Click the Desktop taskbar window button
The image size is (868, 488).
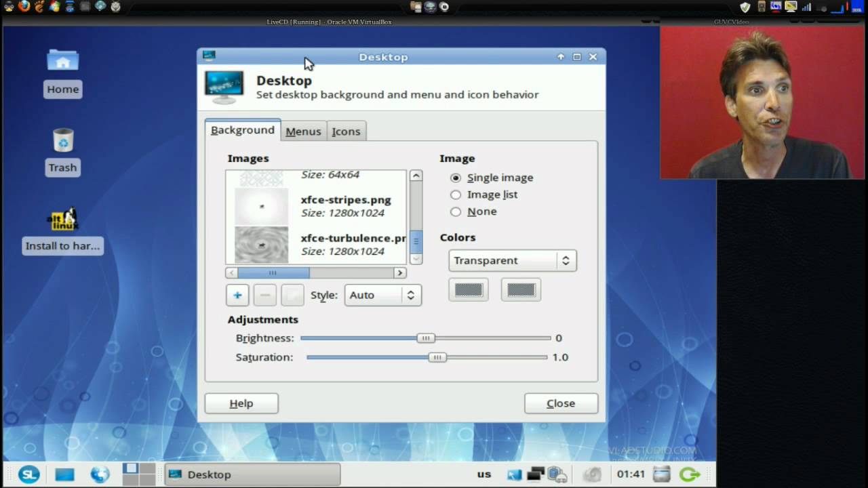pos(252,474)
